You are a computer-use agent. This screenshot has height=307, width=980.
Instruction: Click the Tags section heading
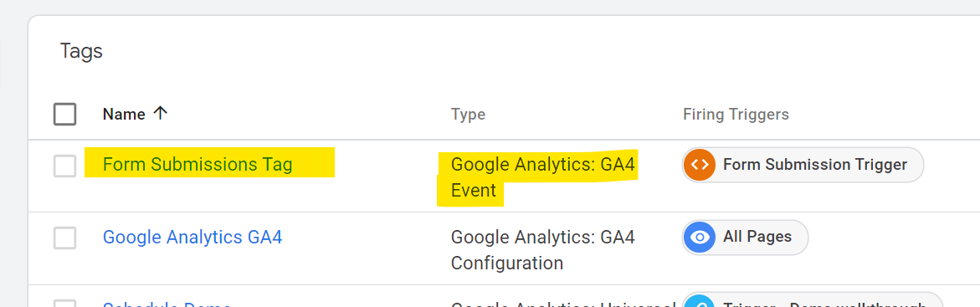click(81, 51)
